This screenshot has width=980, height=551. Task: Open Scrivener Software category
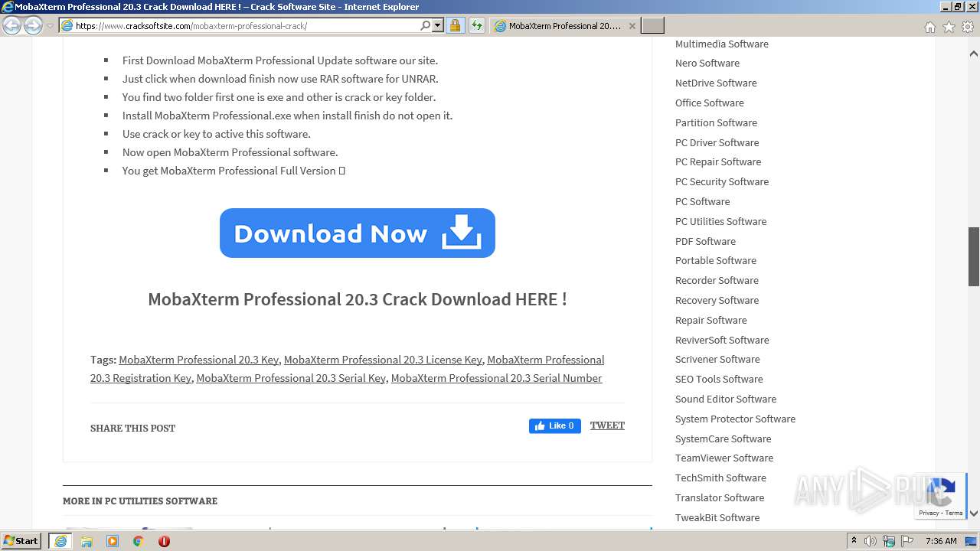coord(717,360)
